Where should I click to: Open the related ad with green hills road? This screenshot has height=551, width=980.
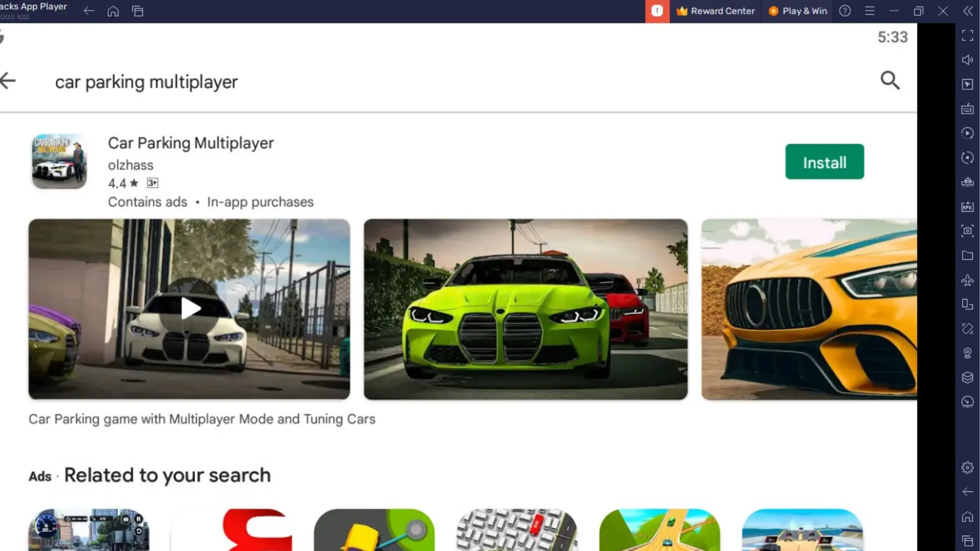click(x=659, y=530)
